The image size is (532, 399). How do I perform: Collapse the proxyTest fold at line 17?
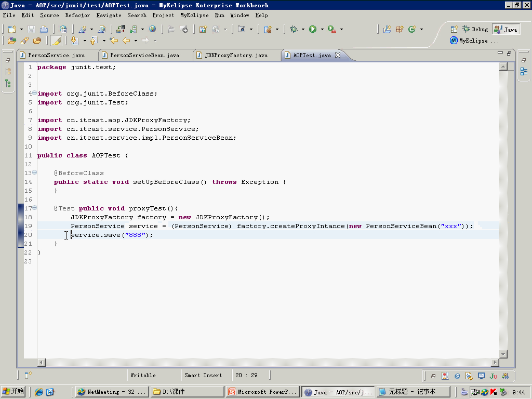[35, 208]
